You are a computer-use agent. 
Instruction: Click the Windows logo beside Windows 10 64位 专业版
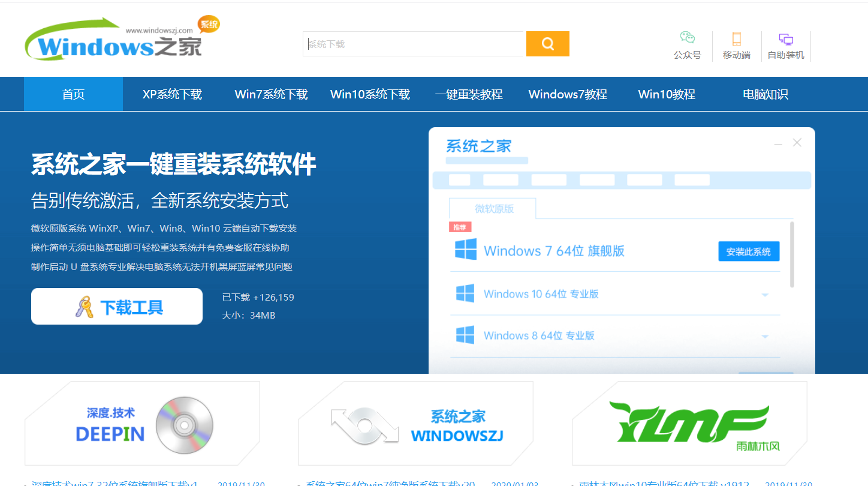(465, 294)
